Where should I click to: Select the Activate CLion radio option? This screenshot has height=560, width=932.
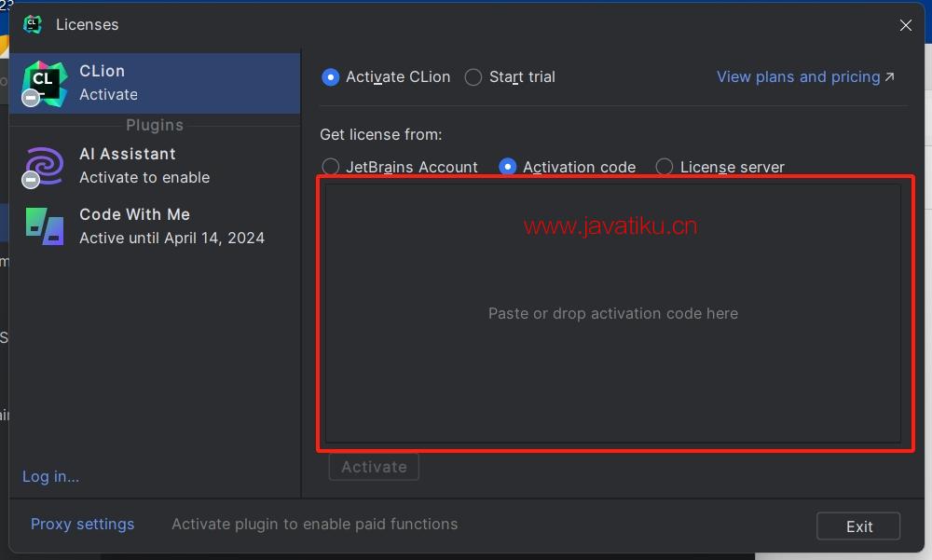331,77
